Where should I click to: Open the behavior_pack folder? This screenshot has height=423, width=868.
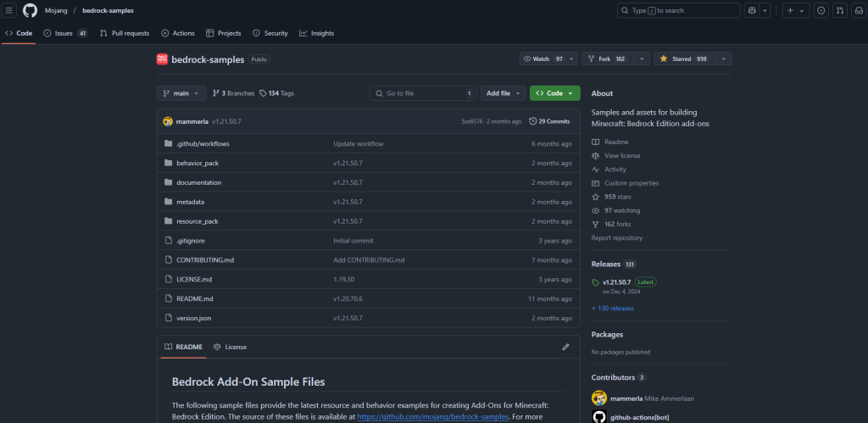coord(198,163)
